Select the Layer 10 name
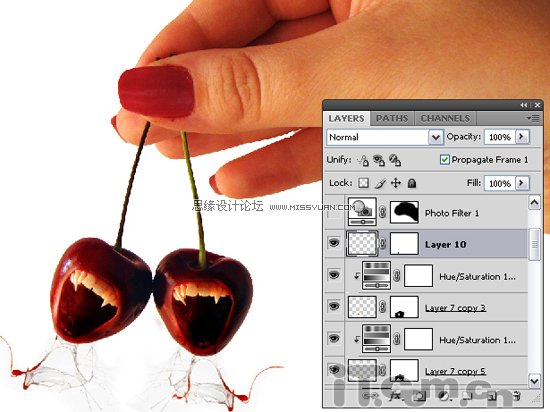The width and height of the screenshot is (550, 412). [x=445, y=244]
